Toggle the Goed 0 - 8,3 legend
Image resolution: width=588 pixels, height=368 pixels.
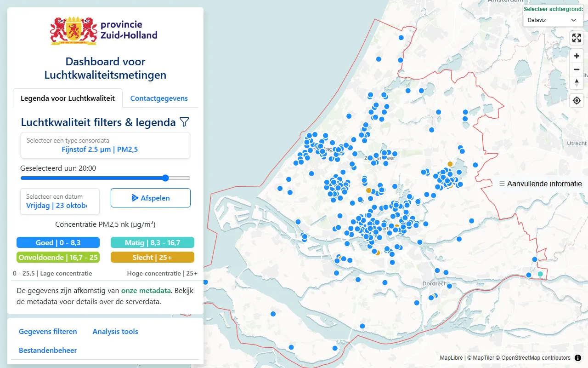(x=58, y=242)
